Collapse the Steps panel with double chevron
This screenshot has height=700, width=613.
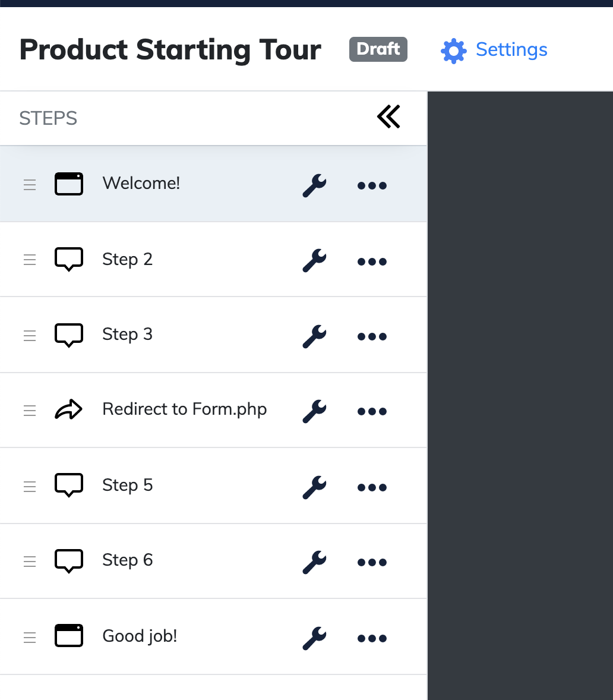point(388,117)
